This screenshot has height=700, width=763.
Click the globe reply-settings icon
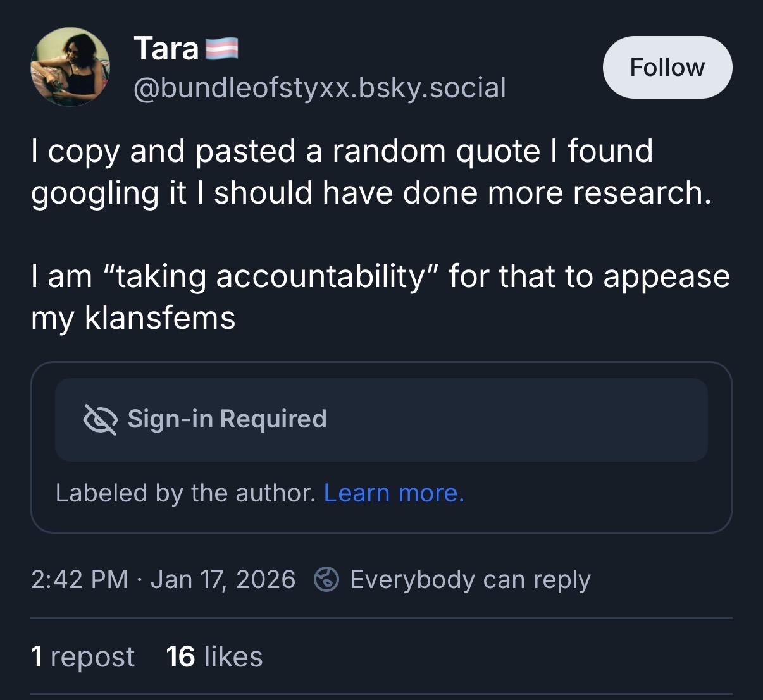[326, 579]
